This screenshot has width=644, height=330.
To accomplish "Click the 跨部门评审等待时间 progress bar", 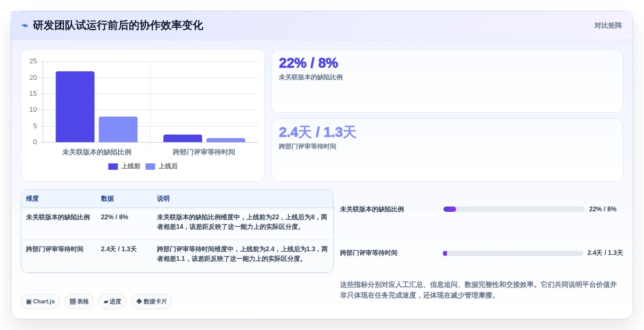I will click(x=513, y=253).
